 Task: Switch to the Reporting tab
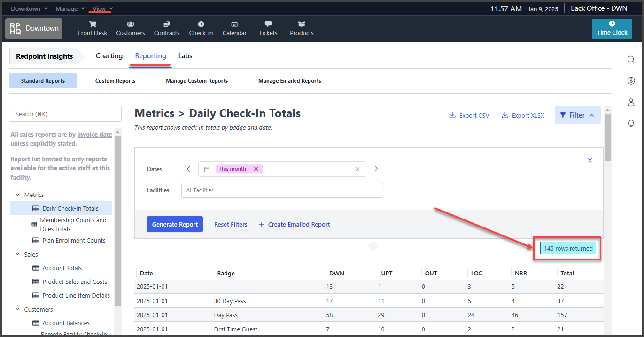pos(151,56)
